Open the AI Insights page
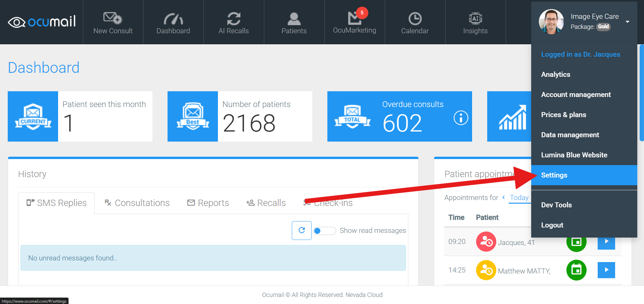The height and width of the screenshot is (304, 644). [475, 22]
